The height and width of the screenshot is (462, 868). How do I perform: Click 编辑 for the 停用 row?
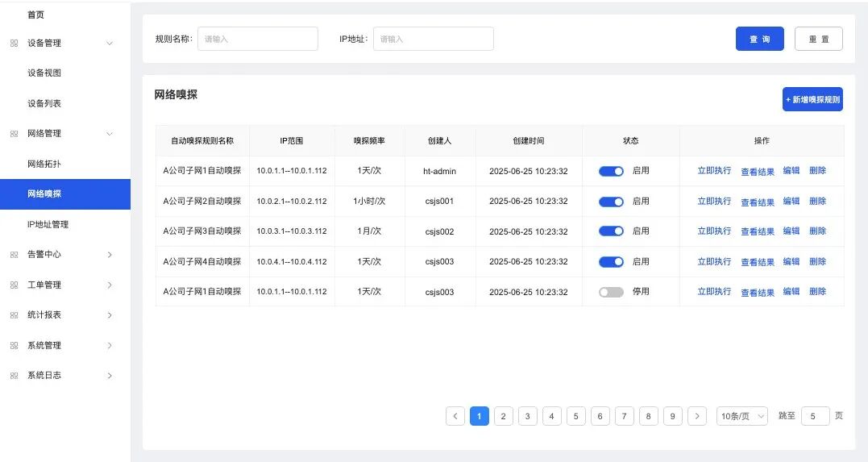tap(791, 291)
